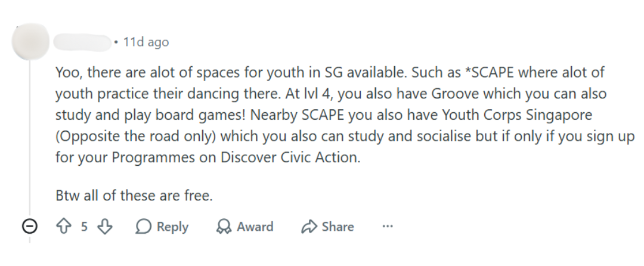Click the vote count of 5
The height and width of the screenshot is (266, 644).
(x=84, y=227)
